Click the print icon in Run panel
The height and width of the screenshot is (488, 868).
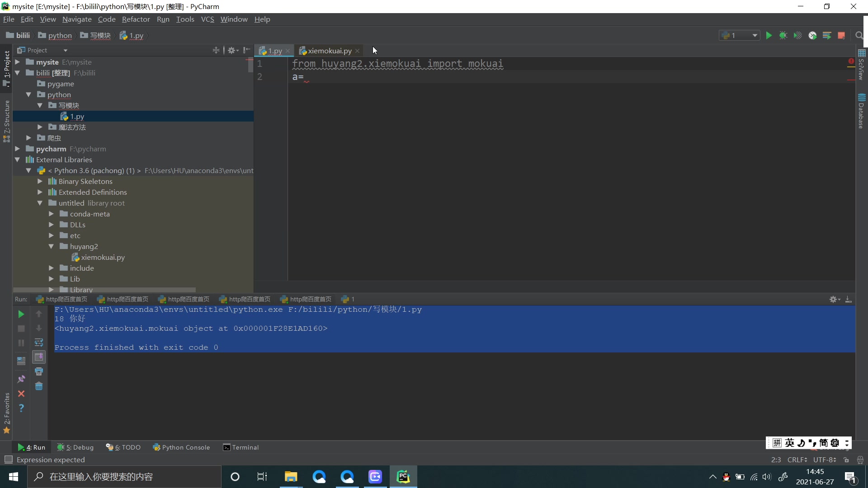39,371
